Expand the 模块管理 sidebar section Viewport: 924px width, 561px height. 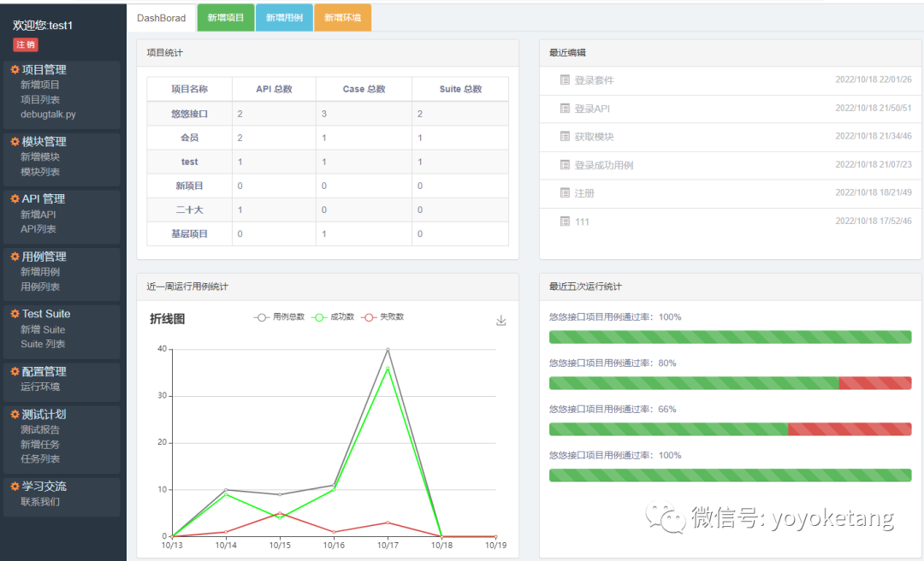click(44, 141)
